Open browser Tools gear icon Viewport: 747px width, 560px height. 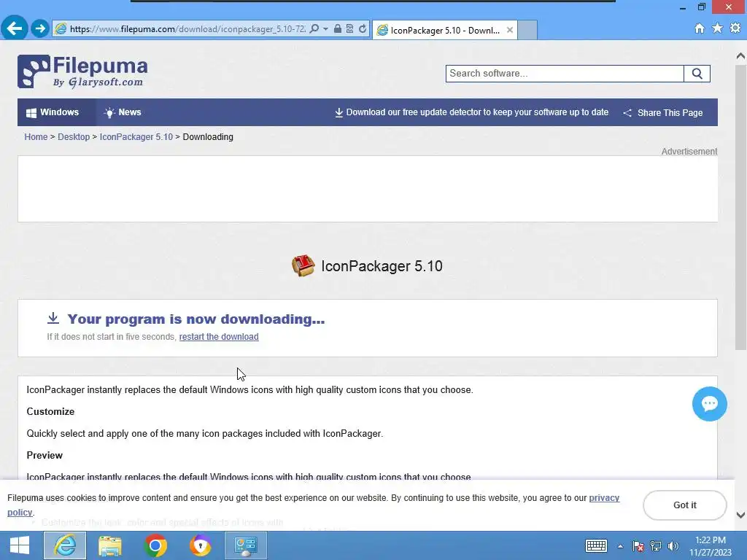point(735,28)
